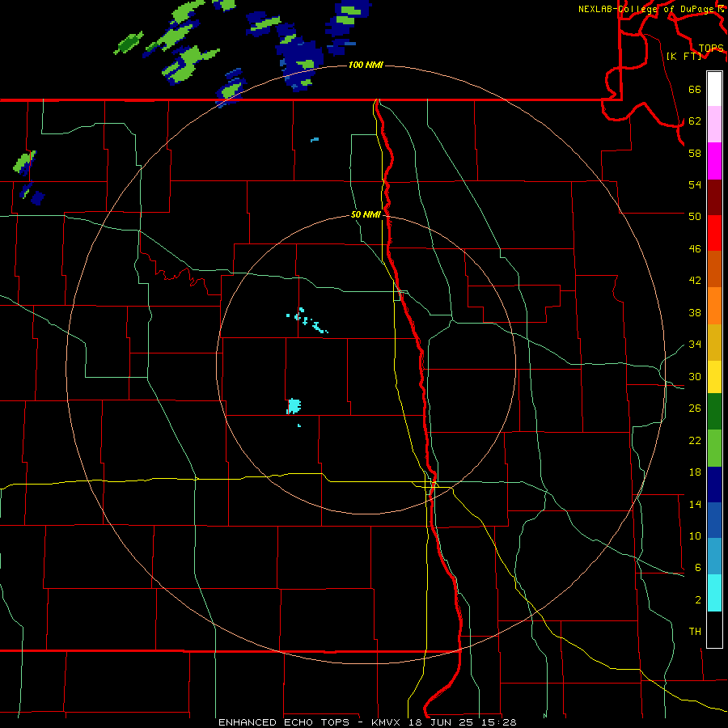Click the cyan legend swatch

tap(714, 593)
